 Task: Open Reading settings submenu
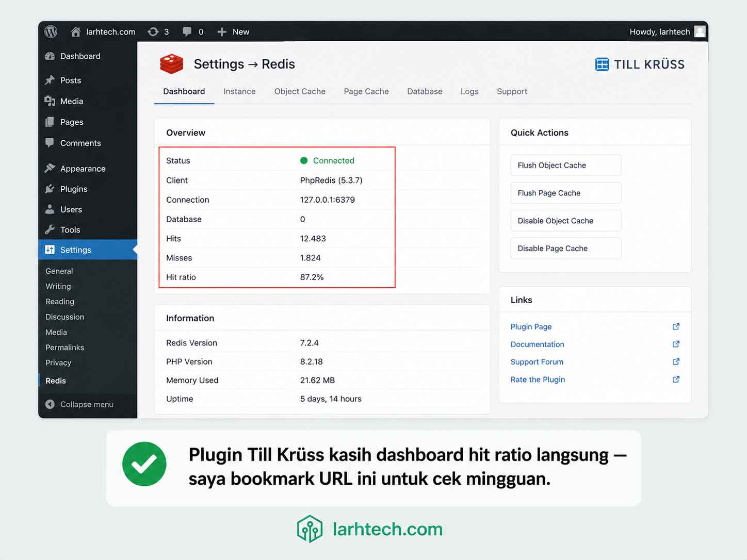coord(60,302)
